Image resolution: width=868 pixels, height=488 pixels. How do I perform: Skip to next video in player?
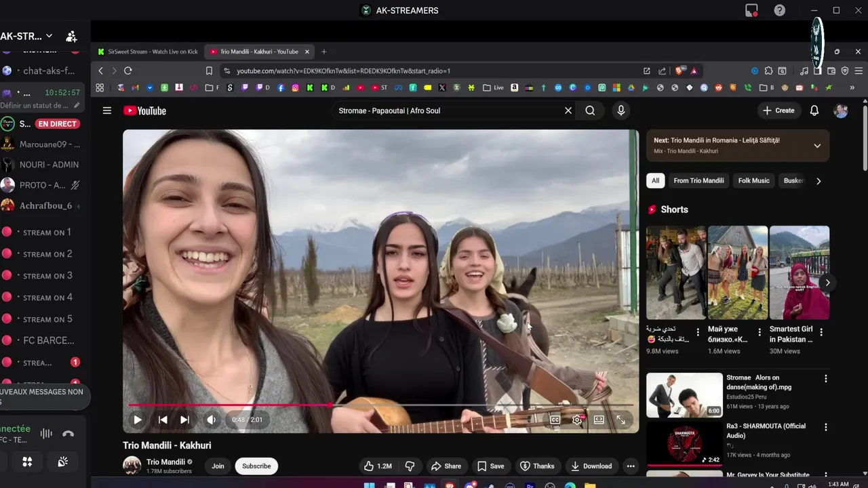click(x=184, y=420)
